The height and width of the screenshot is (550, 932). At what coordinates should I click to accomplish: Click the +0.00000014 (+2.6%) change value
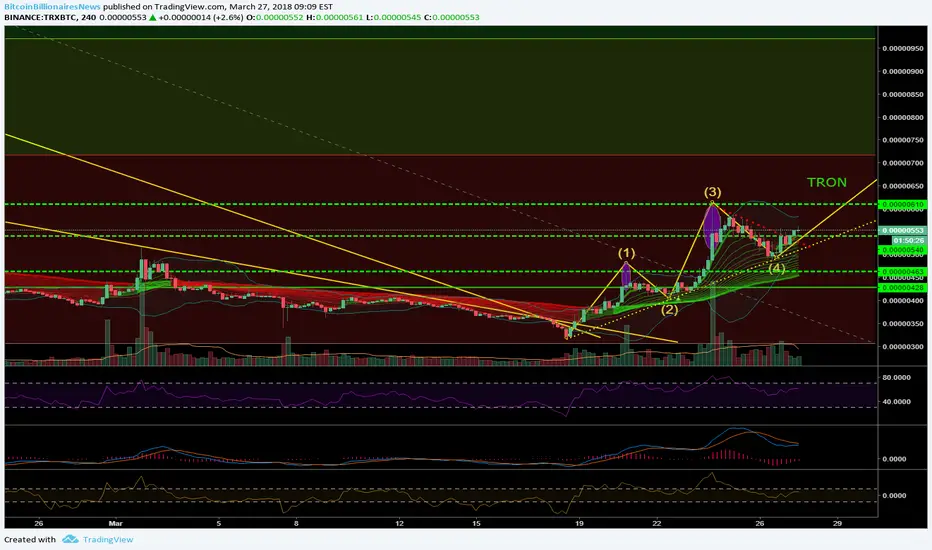[201, 17]
